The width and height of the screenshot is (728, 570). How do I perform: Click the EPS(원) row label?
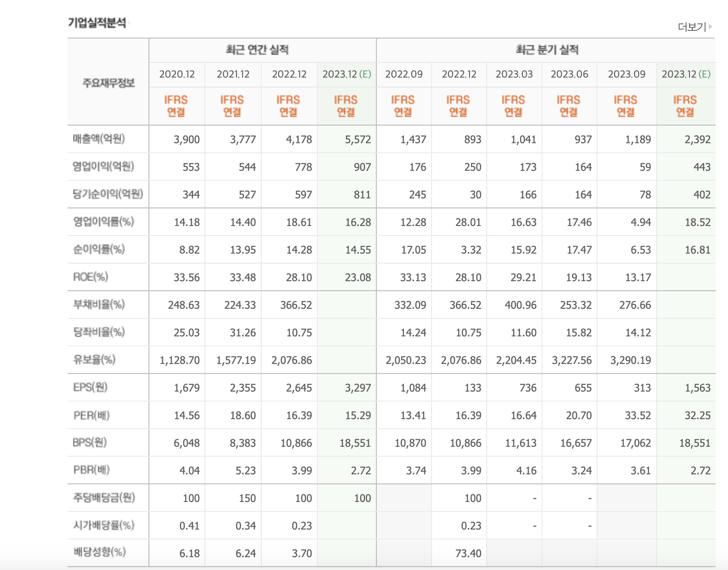pos(90,387)
